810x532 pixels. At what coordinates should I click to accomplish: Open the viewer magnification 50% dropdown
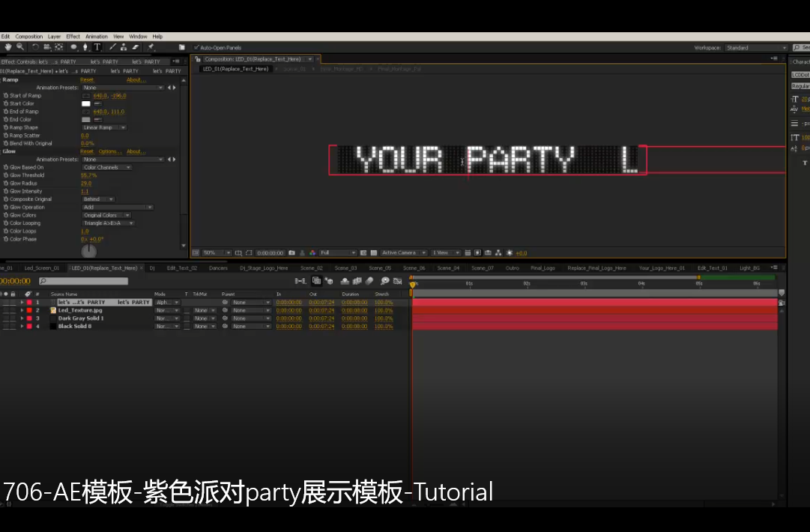[217, 253]
